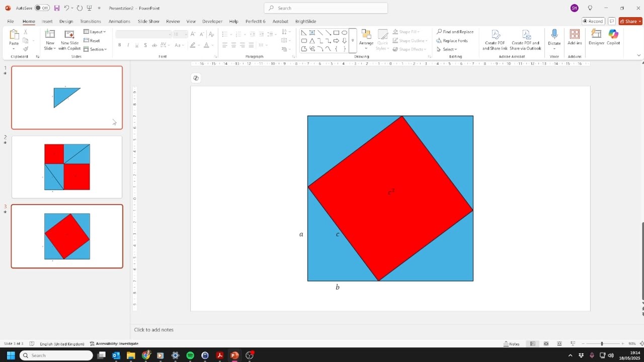Open the Font name combo box
The height and width of the screenshot is (362, 644).
(x=144, y=34)
